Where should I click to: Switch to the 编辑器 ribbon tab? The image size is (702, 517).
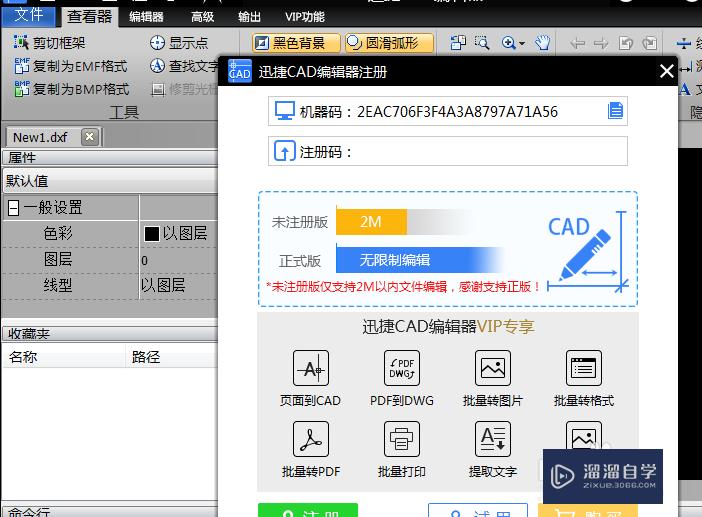pyautogui.click(x=146, y=17)
